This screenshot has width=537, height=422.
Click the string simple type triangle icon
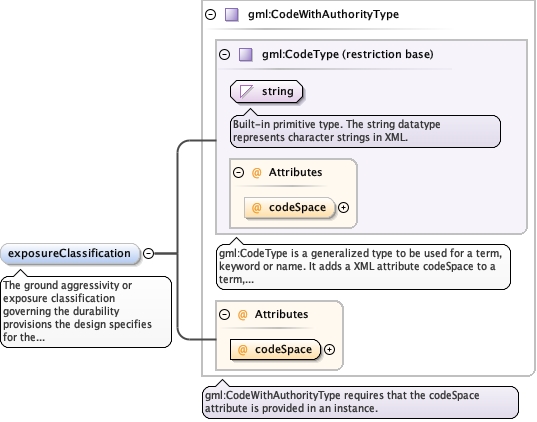click(x=247, y=91)
